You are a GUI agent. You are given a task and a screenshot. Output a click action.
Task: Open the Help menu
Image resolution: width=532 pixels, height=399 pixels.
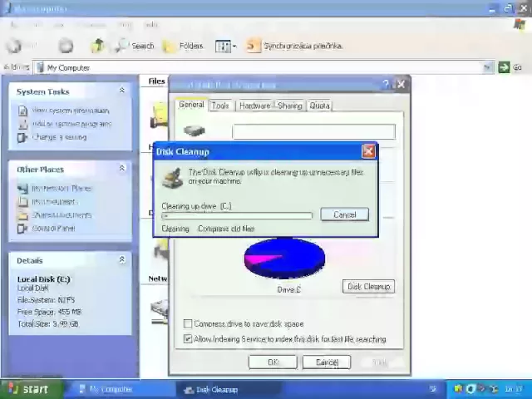point(151,25)
